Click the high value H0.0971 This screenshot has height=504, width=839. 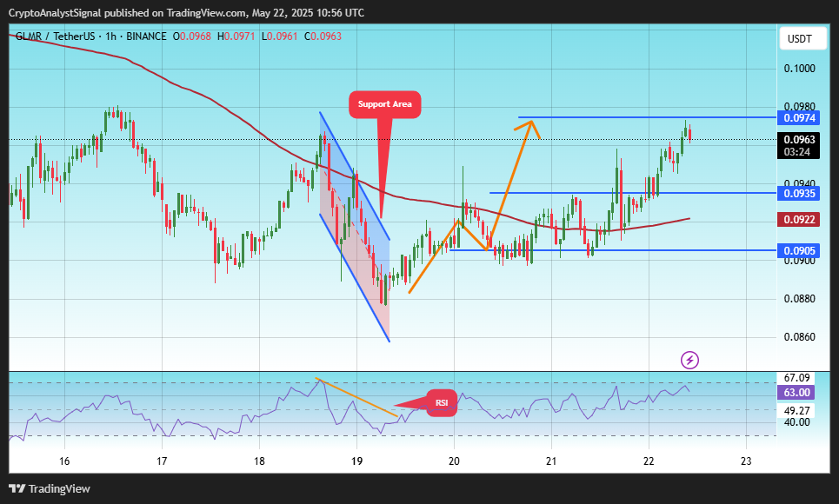(x=236, y=36)
